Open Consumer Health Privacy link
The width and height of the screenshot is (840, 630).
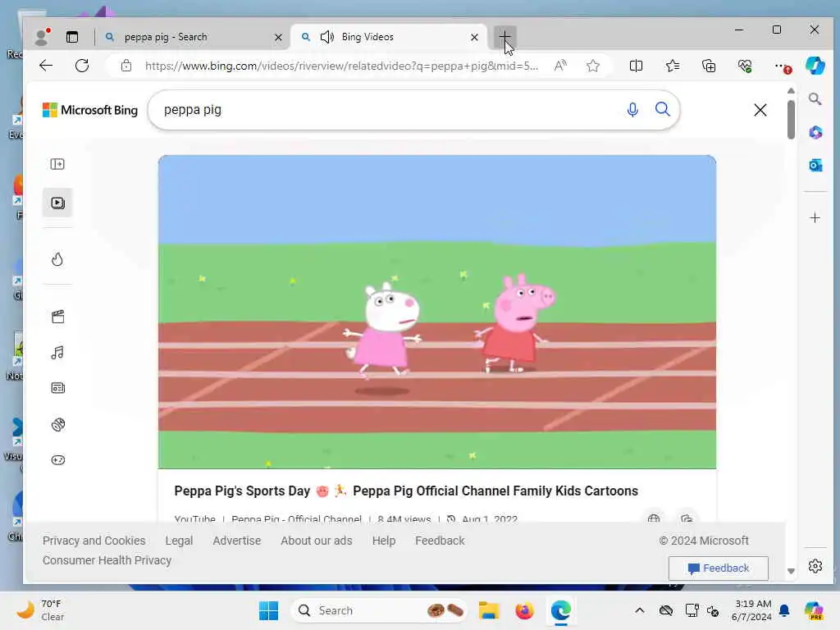click(107, 560)
